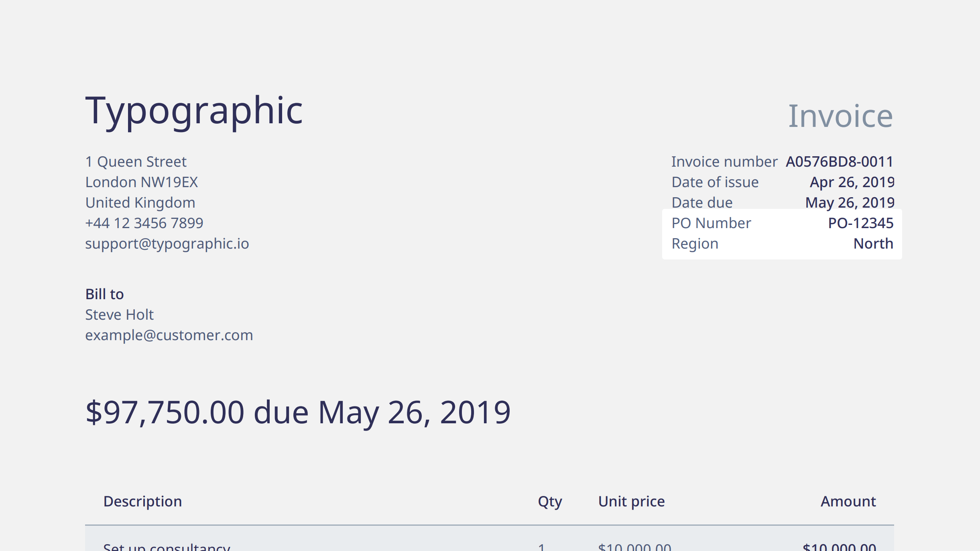Click the date of issue Apr 26, 2019
Screen dimensions: 980x551
pos(852,182)
